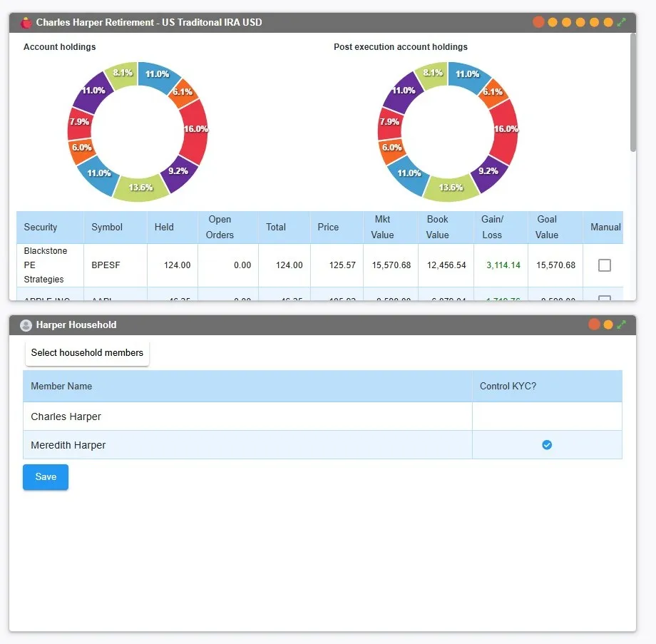Screen dimensions: 656x644
Task: Maximize Harper Household panel using green arrows
Action: pyautogui.click(x=622, y=324)
